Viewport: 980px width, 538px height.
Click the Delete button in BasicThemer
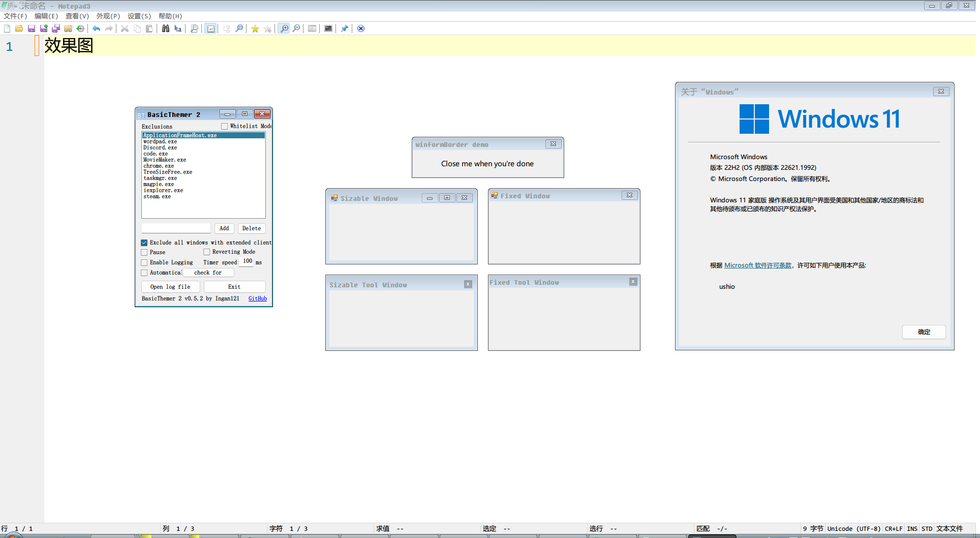pyautogui.click(x=252, y=228)
